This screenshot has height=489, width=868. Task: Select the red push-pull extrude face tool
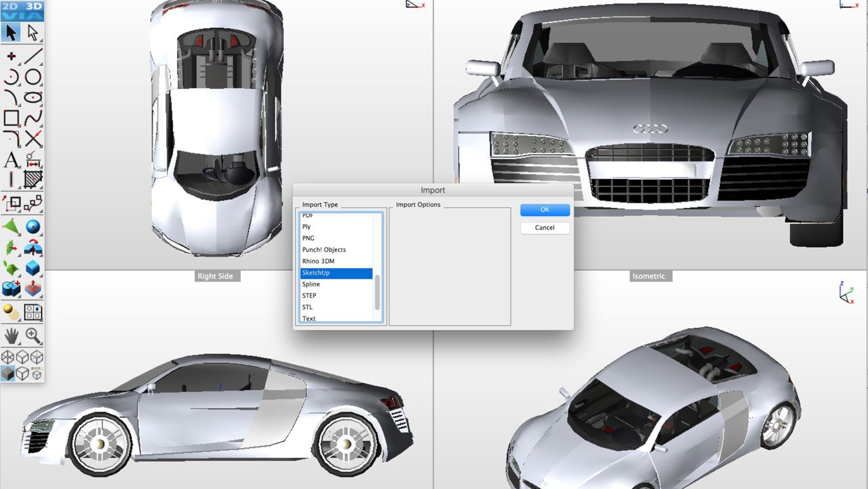[x=33, y=288]
